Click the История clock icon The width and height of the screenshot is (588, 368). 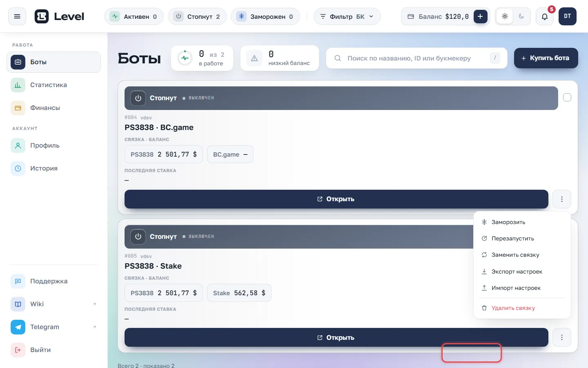point(18,168)
